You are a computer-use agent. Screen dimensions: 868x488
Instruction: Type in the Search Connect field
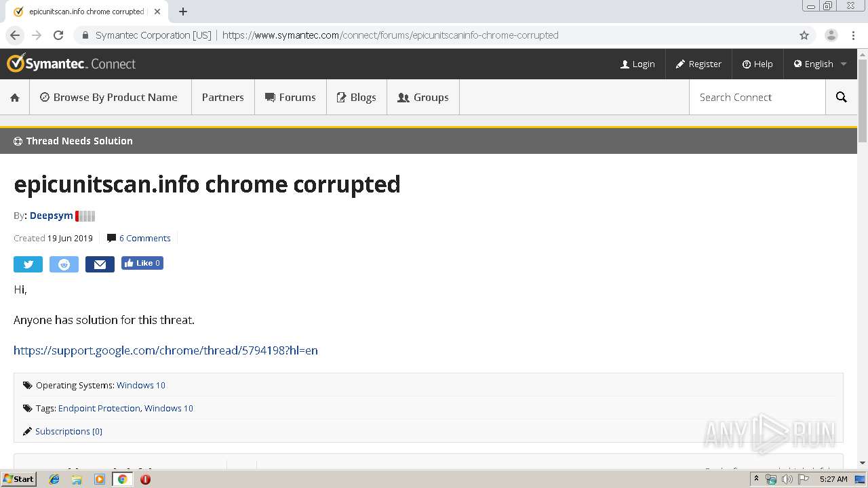[x=756, y=98]
